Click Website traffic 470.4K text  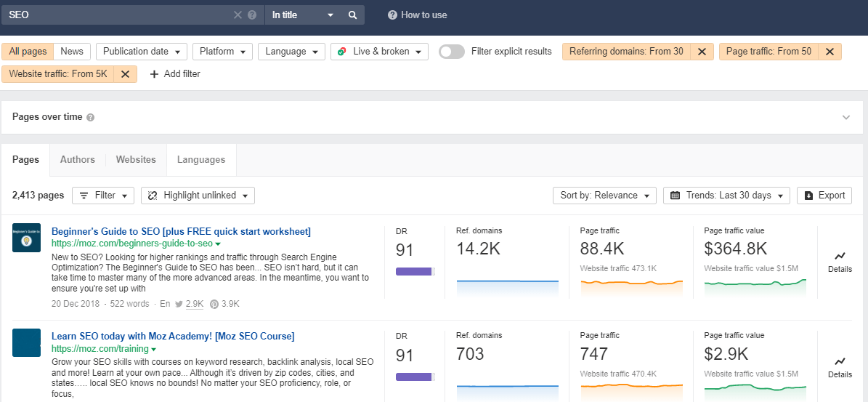618,373
